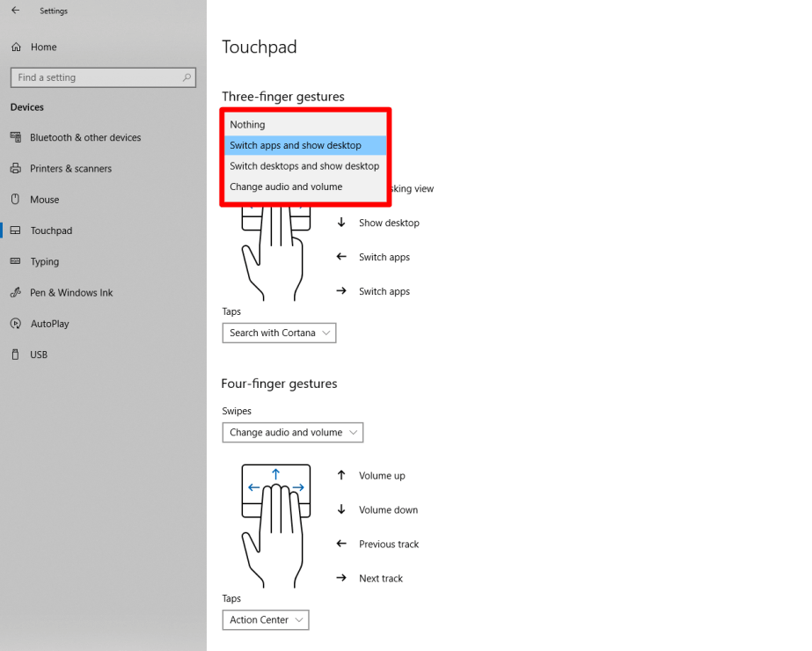This screenshot has width=812, height=651.
Task: Click the Bluetooth & other devices icon
Action: [x=16, y=137]
